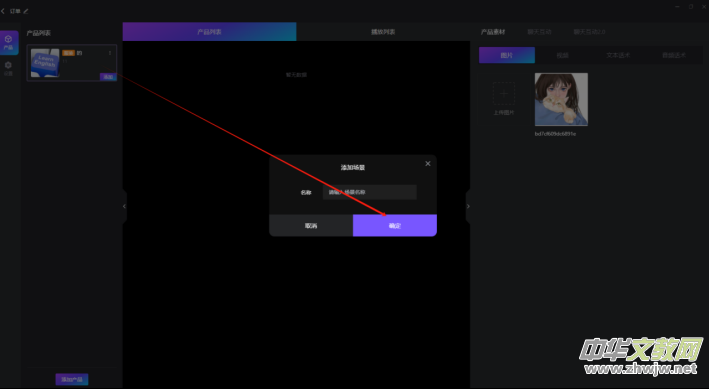Viewport: 709px width, 389px height.
Task: Collapse the right panel with its chevron handle
Action: click(468, 206)
